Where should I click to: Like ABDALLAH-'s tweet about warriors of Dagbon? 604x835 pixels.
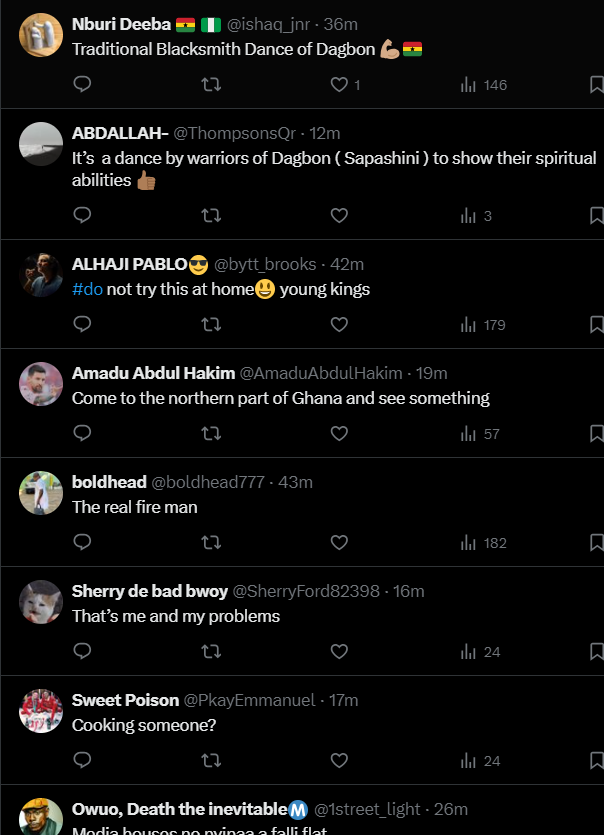(339, 215)
